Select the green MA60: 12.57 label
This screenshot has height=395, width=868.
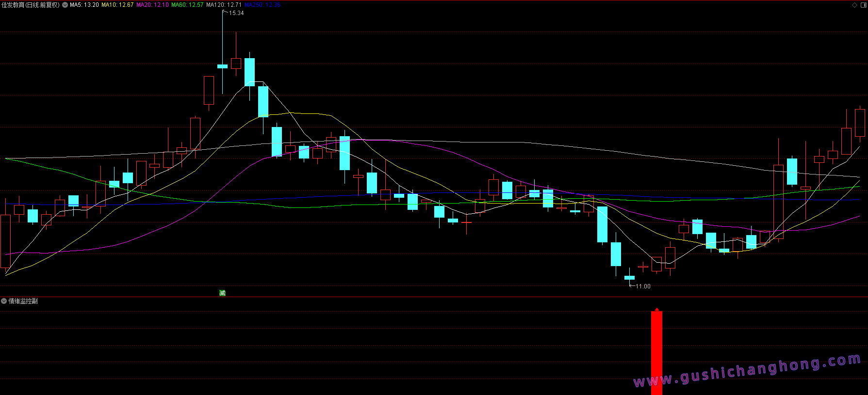pyautogui.click(x=187, y=5)
